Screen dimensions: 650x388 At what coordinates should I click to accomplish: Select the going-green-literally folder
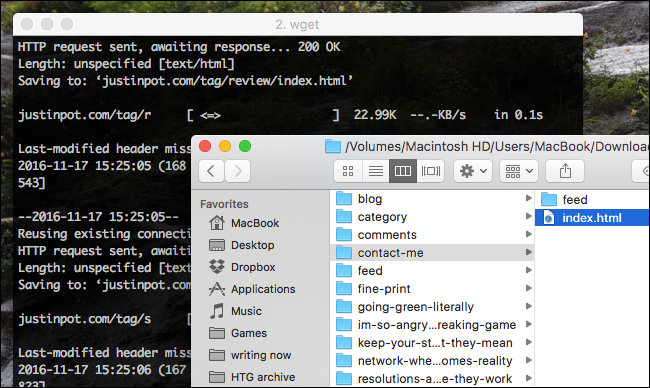(x=432, y=307)
